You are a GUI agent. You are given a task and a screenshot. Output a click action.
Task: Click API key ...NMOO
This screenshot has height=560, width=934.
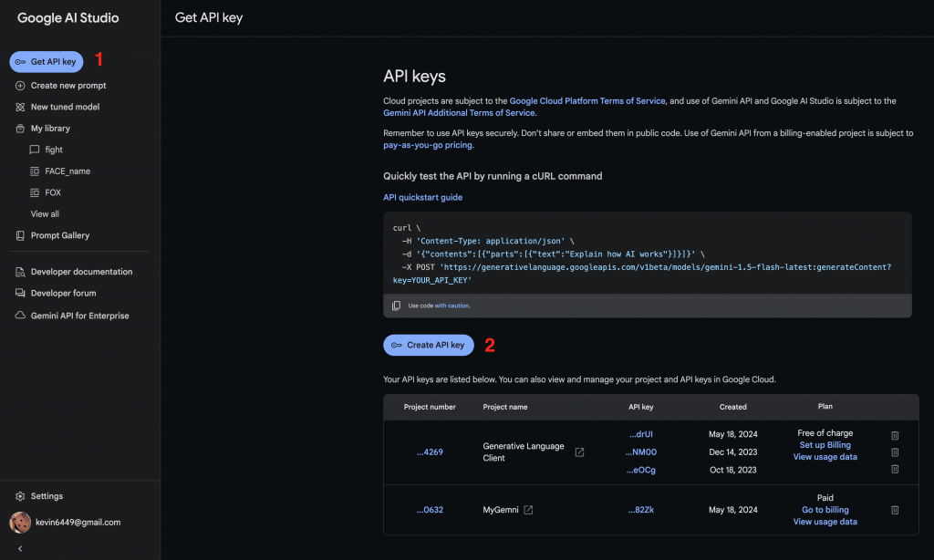coord(641,452)
